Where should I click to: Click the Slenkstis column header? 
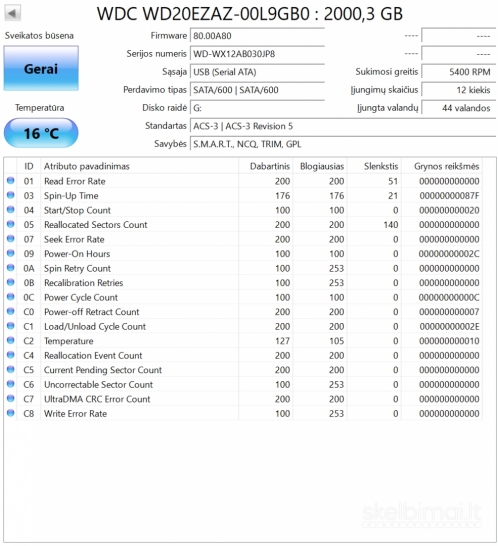(x=374, y=166)
